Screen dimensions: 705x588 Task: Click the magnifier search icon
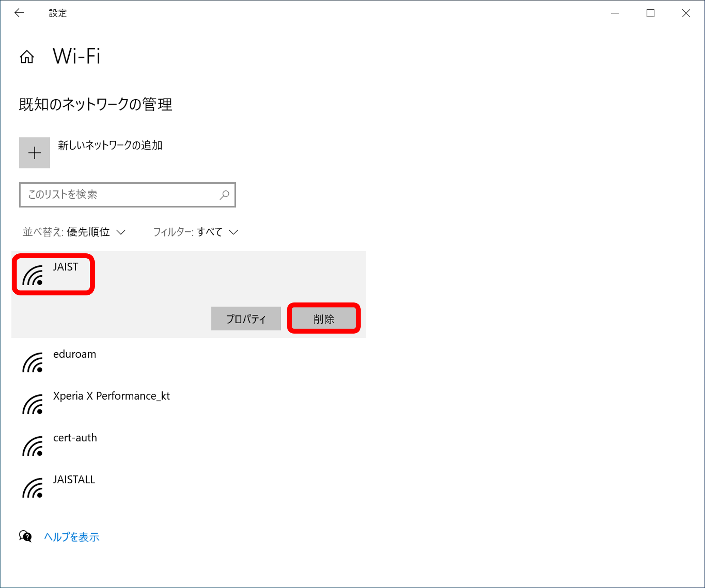point(225,195)
